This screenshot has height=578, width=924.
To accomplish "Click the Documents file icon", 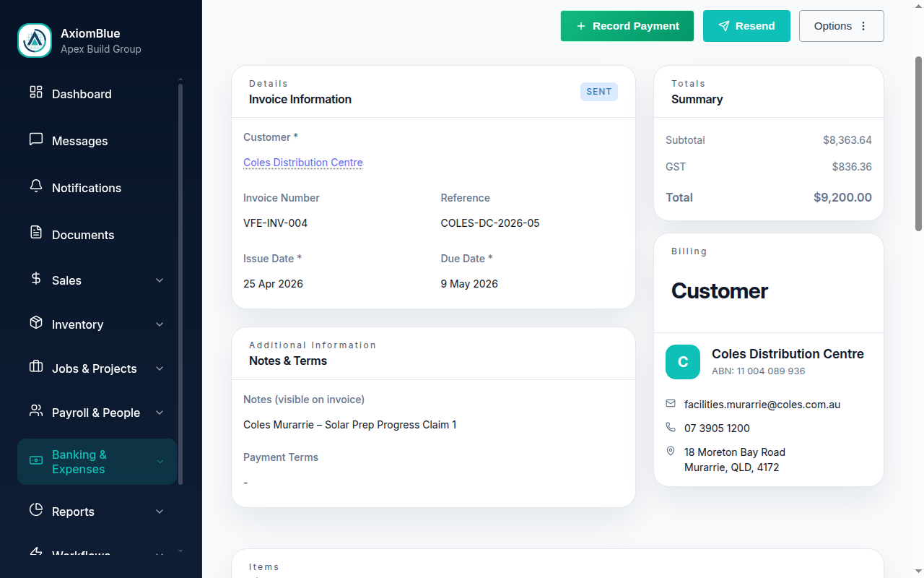I will tap(36, 233).
